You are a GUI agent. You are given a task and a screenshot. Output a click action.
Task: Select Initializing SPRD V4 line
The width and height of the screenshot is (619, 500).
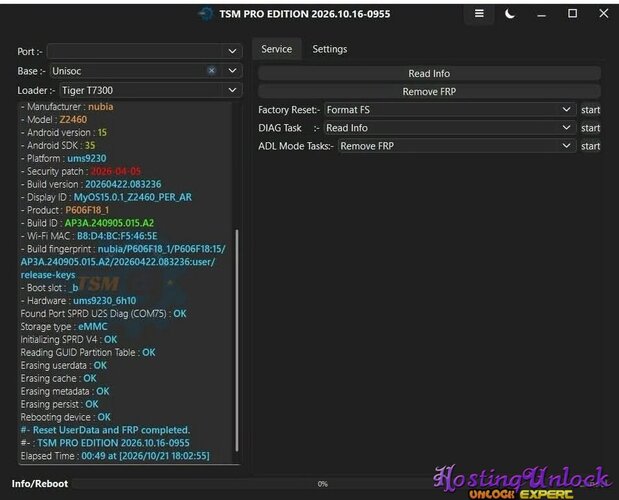point(69,339)
